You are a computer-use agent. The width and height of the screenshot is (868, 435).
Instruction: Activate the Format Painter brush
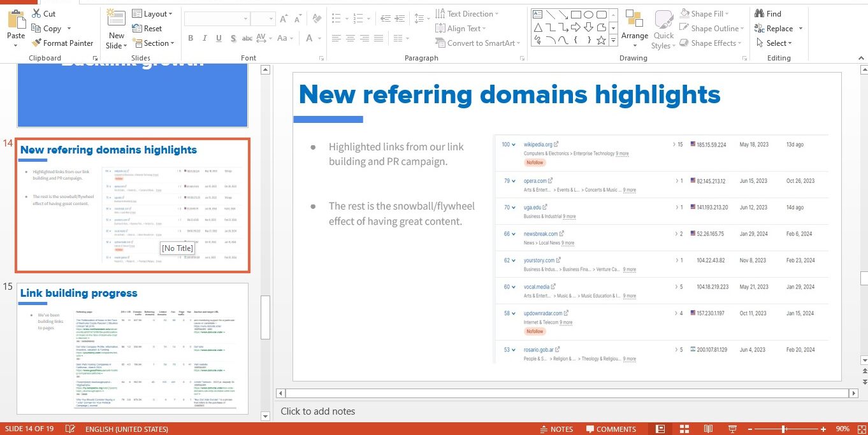(x=62, y=43)
